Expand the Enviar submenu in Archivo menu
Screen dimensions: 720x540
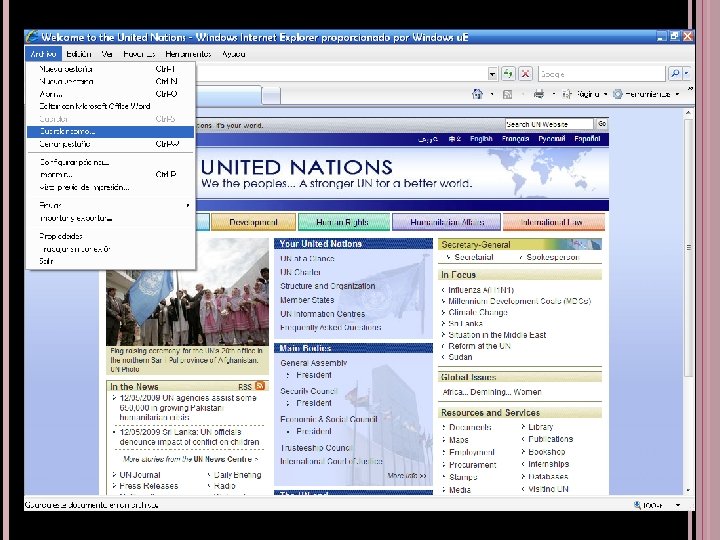(x=110, y=205)
